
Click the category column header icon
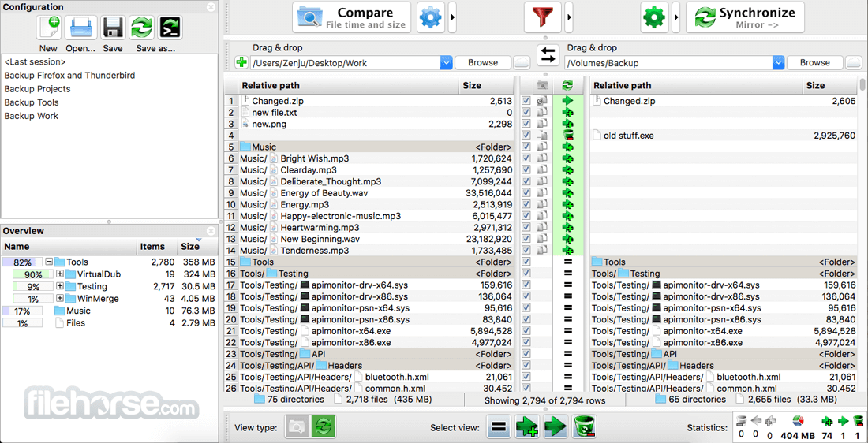[x=543, y=85]
